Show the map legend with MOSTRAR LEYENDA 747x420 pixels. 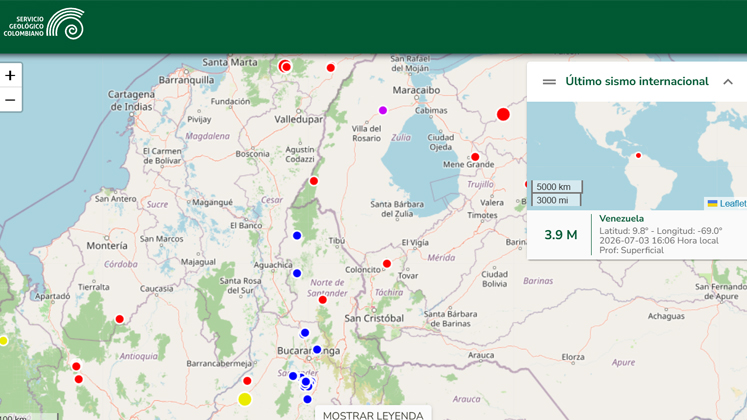pyautogui.click(x=373, y=415)
